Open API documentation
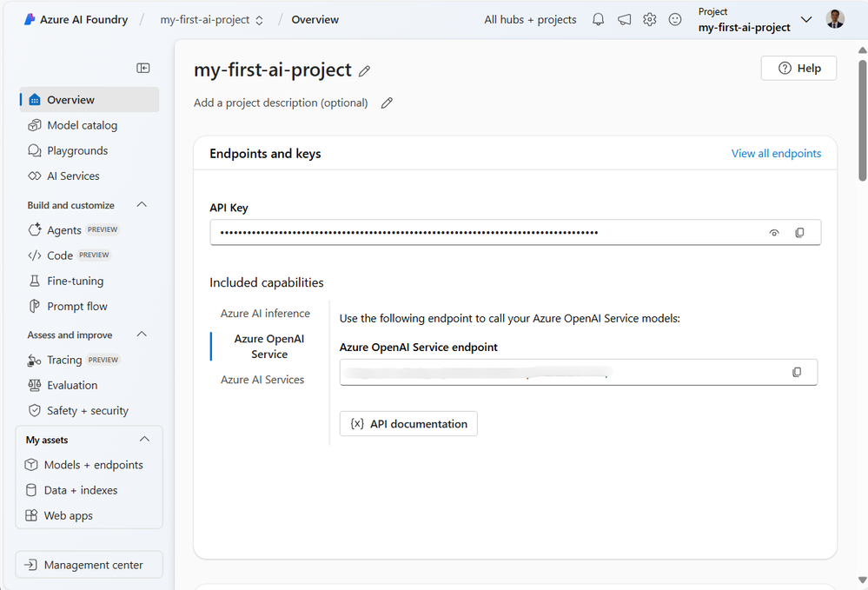Image resolution: width=868 pixels, height=590 pixels. pos(408,423)
